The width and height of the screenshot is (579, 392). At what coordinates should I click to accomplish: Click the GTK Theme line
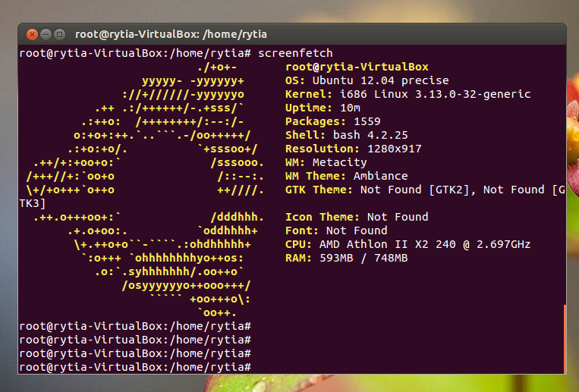click(x=425, y=190)
